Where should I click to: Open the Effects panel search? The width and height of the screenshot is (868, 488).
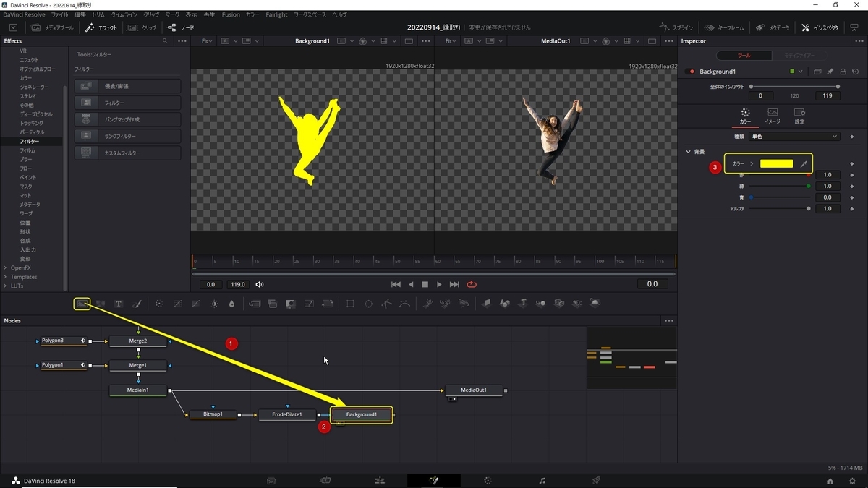coord(165,41)
